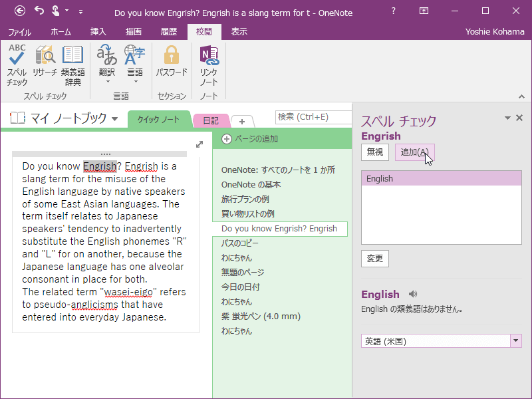Viewport: 532px width, 399px height.
Task: Open the 言語 language menu
Action: coord(135,65)
